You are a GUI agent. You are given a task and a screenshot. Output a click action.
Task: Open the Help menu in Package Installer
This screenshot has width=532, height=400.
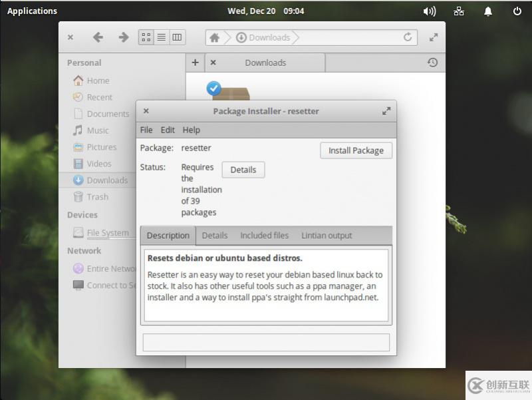(192, 130)
